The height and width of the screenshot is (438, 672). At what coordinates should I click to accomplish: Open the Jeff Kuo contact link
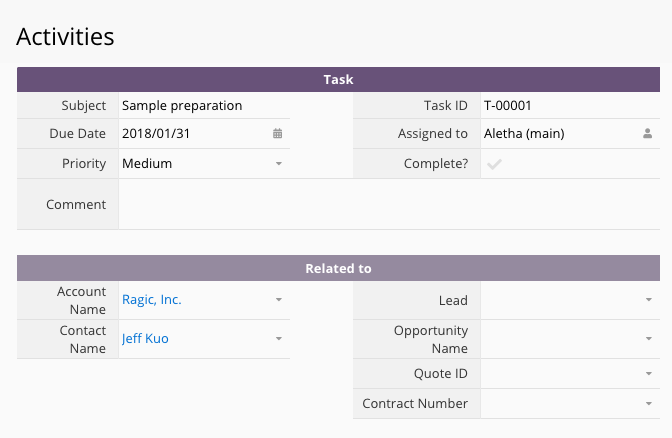pyautogui.click(x=145, y=339)
